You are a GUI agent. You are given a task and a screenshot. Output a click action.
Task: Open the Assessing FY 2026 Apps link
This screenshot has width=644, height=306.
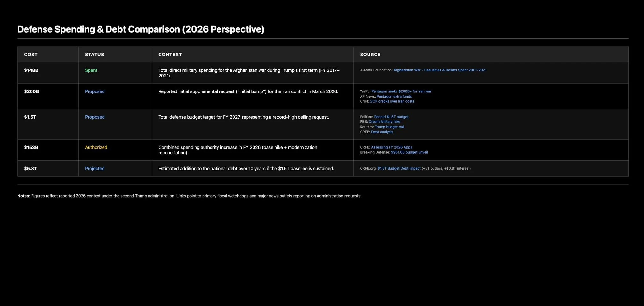coord(391,147)
